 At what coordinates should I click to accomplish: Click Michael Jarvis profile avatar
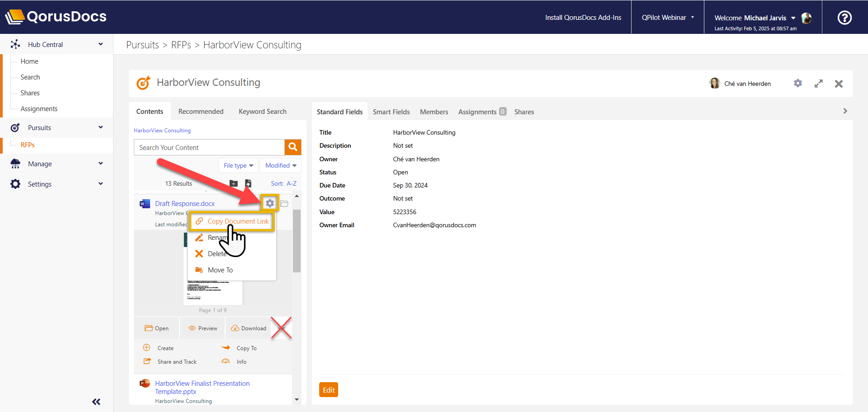[x=807, y=18]
